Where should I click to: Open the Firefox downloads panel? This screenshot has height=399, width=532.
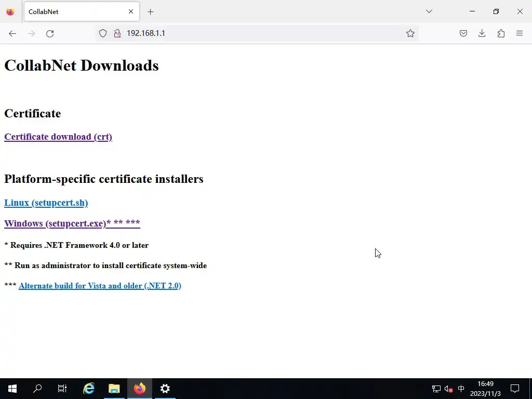(x=482, y=33)
